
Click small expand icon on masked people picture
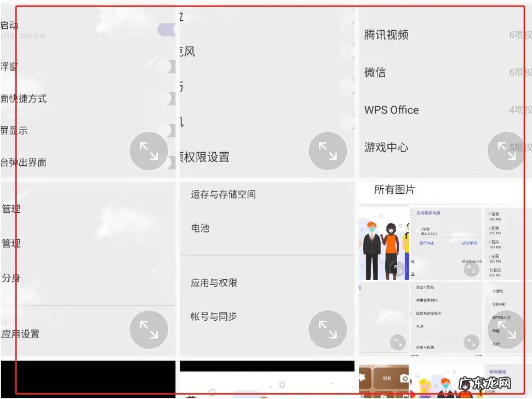point(399,268)
